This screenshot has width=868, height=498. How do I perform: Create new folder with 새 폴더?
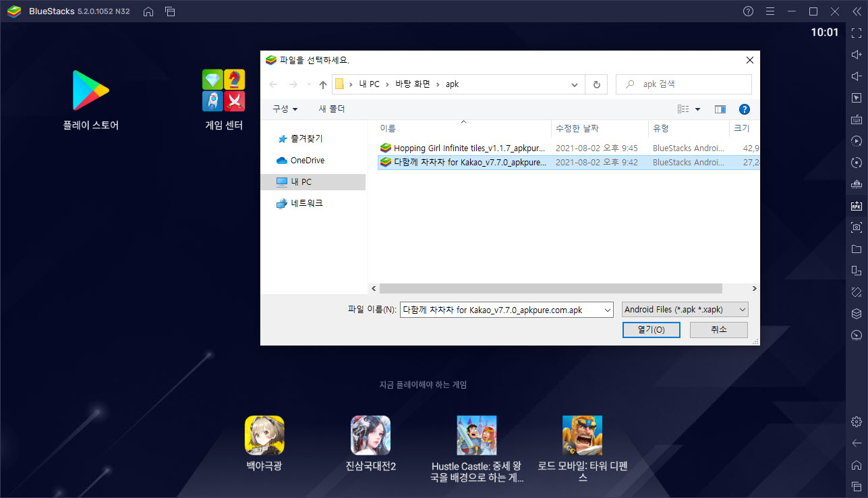coord(331,109)
